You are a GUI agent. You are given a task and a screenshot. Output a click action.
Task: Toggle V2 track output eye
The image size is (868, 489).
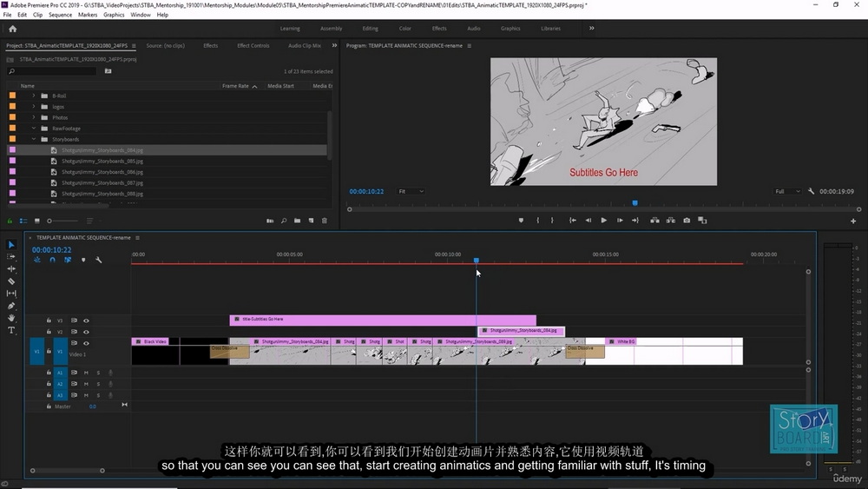(86, 332)
